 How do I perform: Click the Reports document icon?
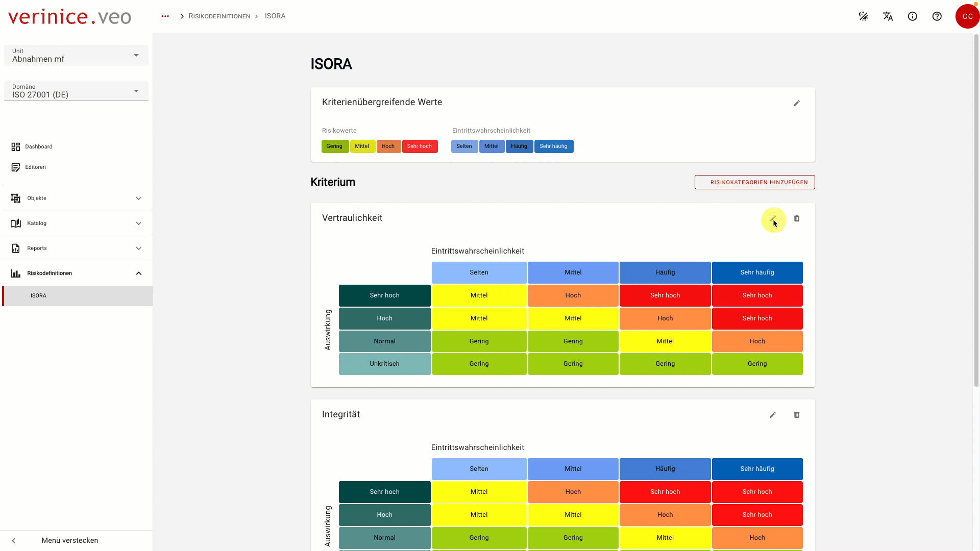tap(16, 248)
